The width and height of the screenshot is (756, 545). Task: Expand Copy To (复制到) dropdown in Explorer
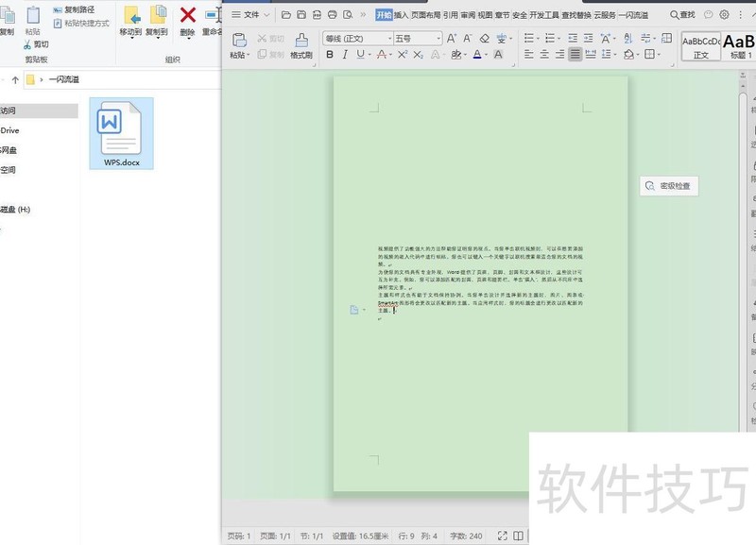[x=157, y=37]
